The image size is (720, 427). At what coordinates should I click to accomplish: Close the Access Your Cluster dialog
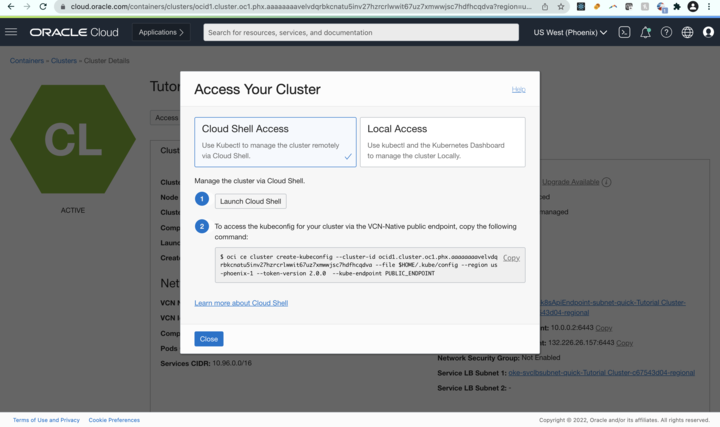(209, 339)
